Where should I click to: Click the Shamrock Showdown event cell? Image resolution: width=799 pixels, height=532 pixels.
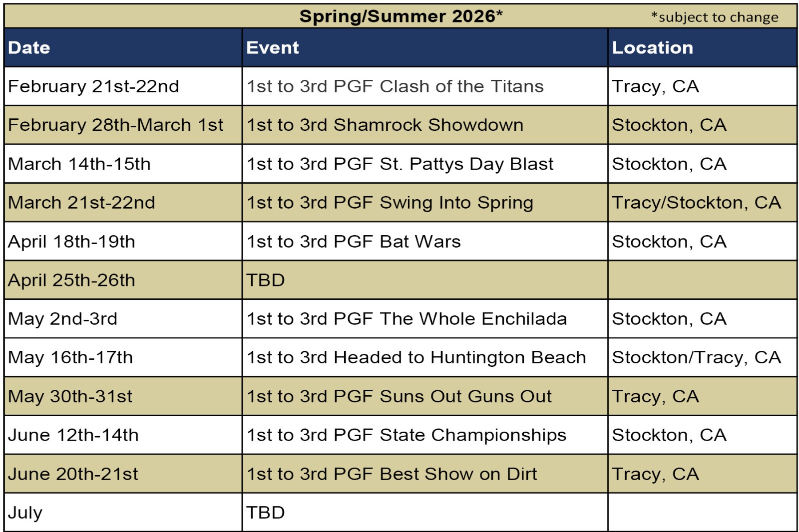click(385, 125)
